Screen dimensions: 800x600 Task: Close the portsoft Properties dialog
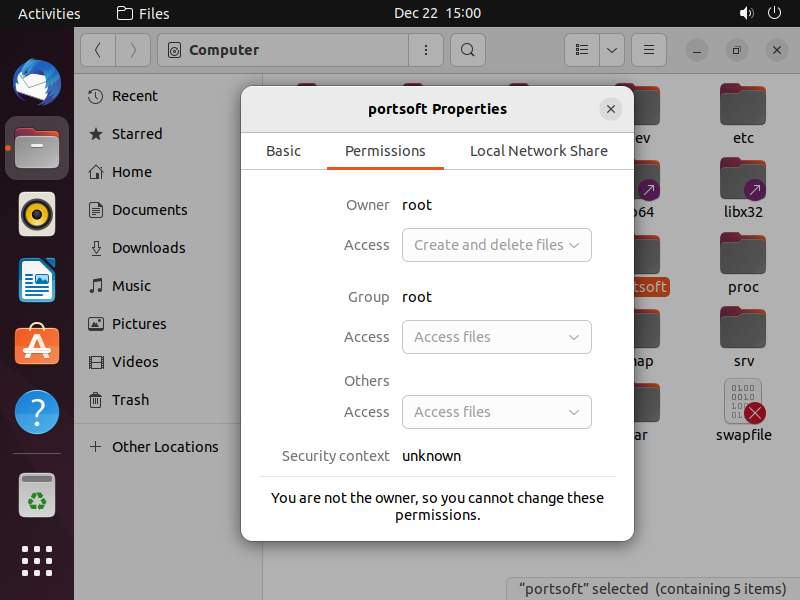click(610, 109)
